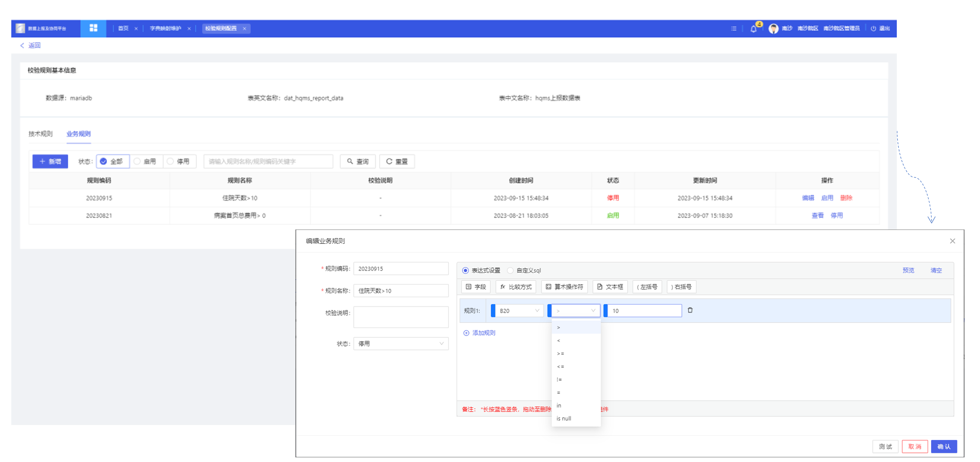This screenshot has width=980, height=462.
Task: Click the 取消 button
Action: point(915,447)
